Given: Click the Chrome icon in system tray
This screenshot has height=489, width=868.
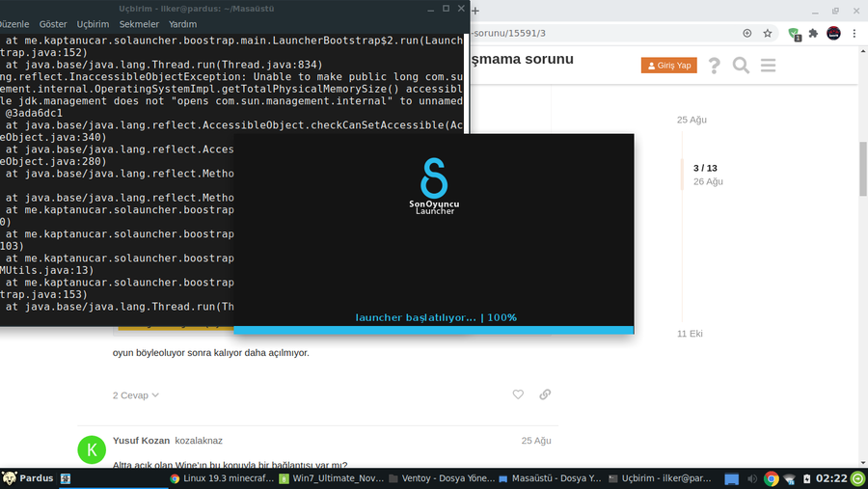Looking at the screenshot, I should point(771,478).
